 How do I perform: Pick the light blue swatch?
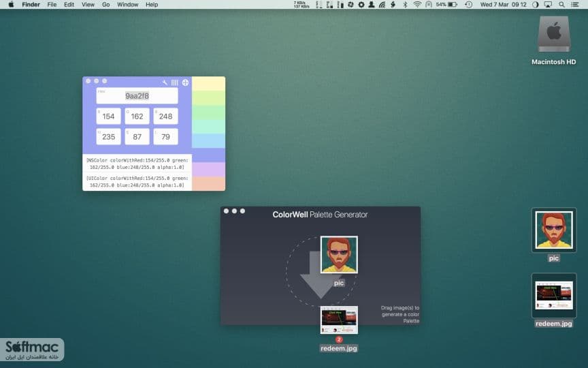pyautogui.click(x=208, y=141)
